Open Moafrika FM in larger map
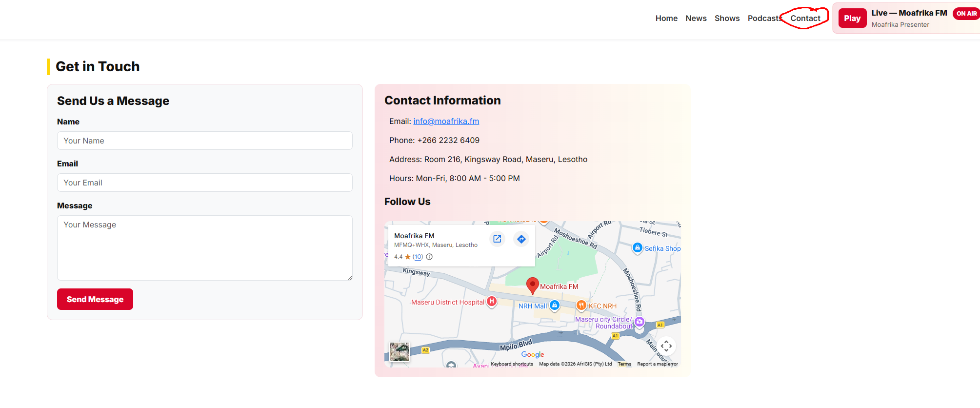Image resolution: width=980 pixels, height=408 pixels. [497, 239]
